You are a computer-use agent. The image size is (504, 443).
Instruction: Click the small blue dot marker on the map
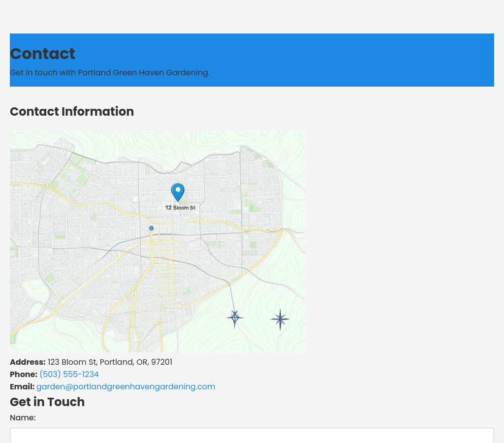click(151, 228)
